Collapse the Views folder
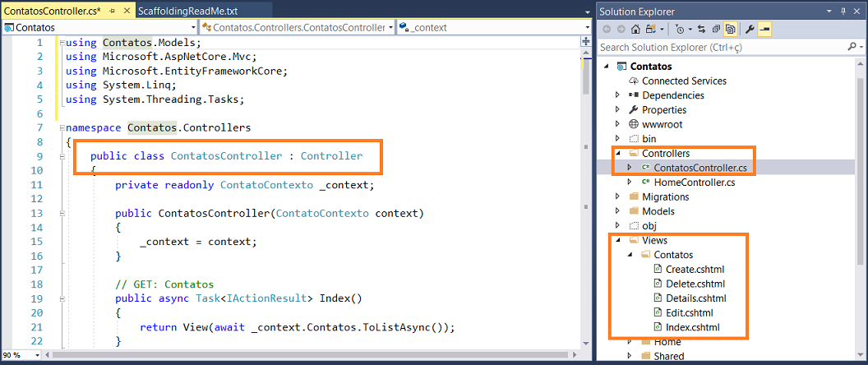Viewport: 868px width, 365px height. (618, 240)
